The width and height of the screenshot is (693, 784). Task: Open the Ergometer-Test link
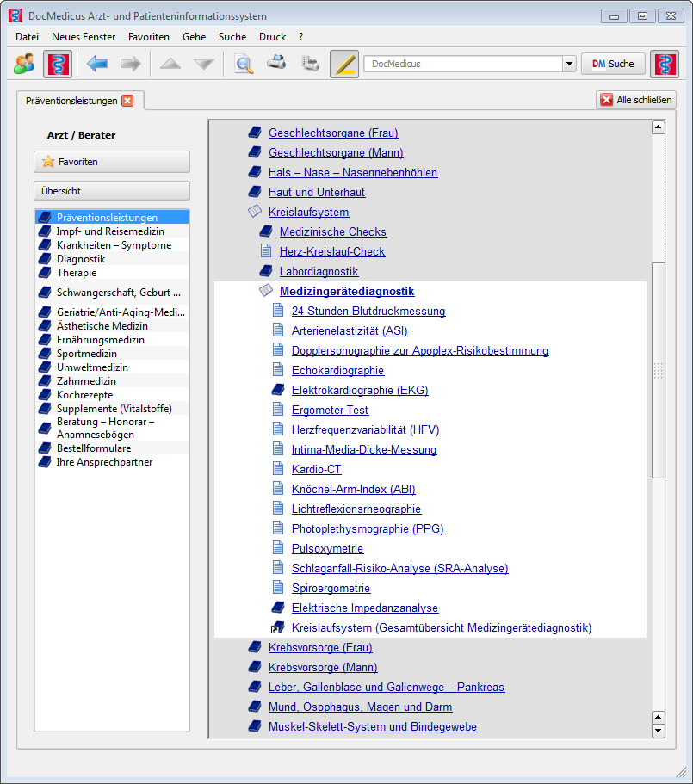pyautogui.click(x=330, y=410)
